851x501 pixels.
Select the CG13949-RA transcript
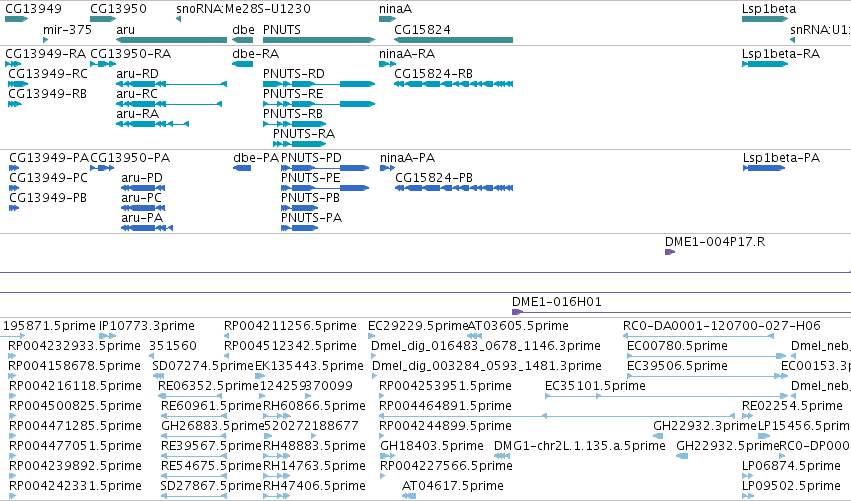12,64
